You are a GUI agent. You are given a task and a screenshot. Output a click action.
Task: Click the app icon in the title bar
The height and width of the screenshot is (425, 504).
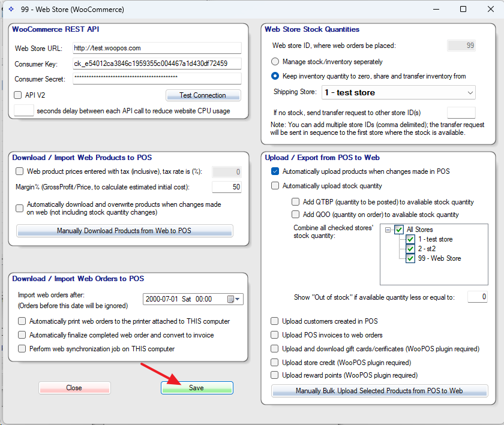point(11,9)
